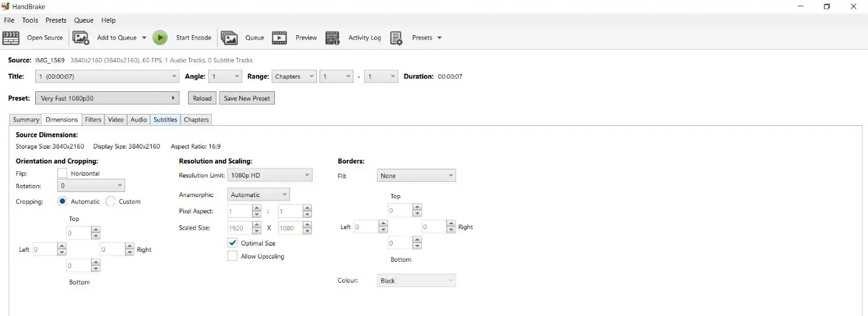Click the Reload preset button
Viewport: 868px width, 316px height.
coord(202,98)
